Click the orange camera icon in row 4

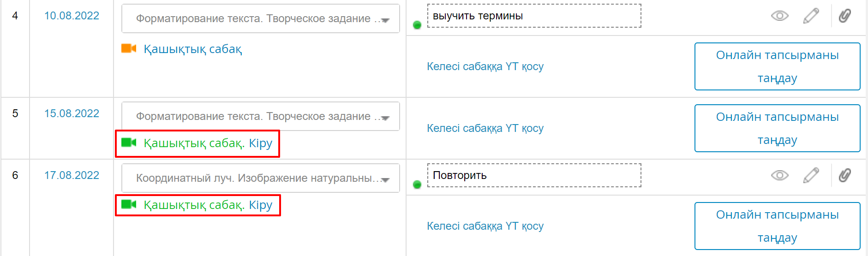click(x=129, y=48)
